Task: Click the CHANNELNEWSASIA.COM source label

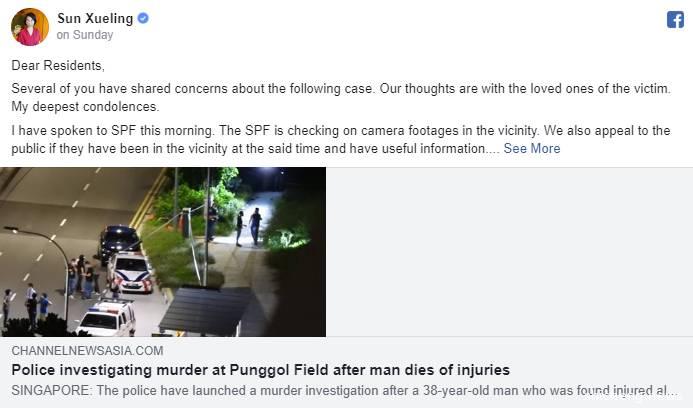Action: [x=88, y=351]
